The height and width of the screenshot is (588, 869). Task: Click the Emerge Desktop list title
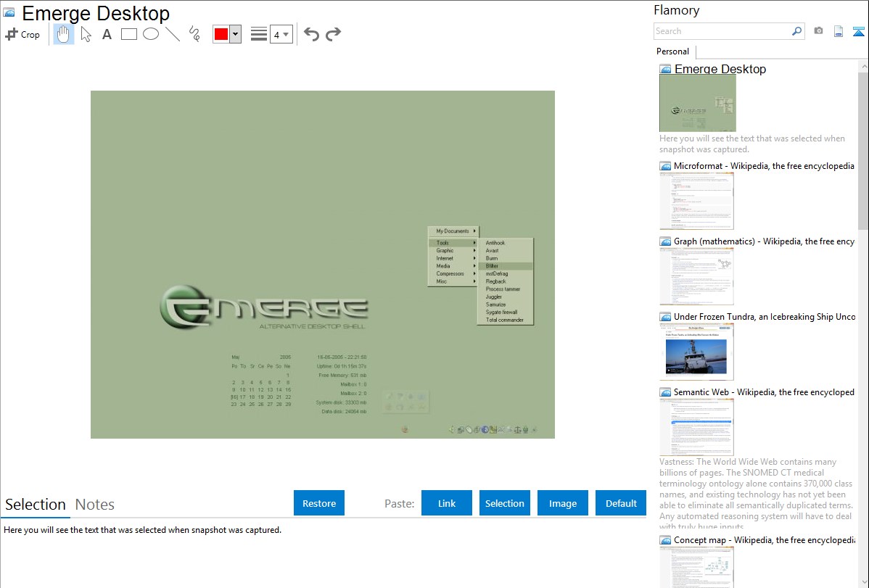[720, 69]
